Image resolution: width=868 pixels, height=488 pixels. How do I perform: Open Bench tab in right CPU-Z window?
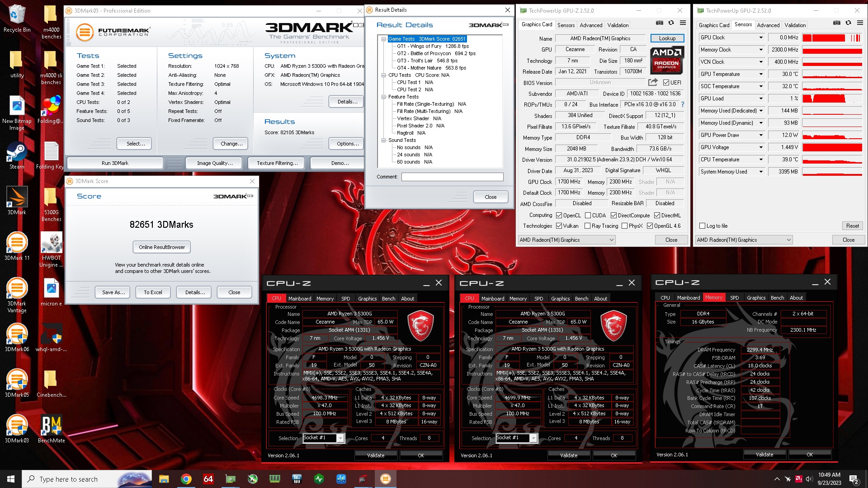[777, 298]
